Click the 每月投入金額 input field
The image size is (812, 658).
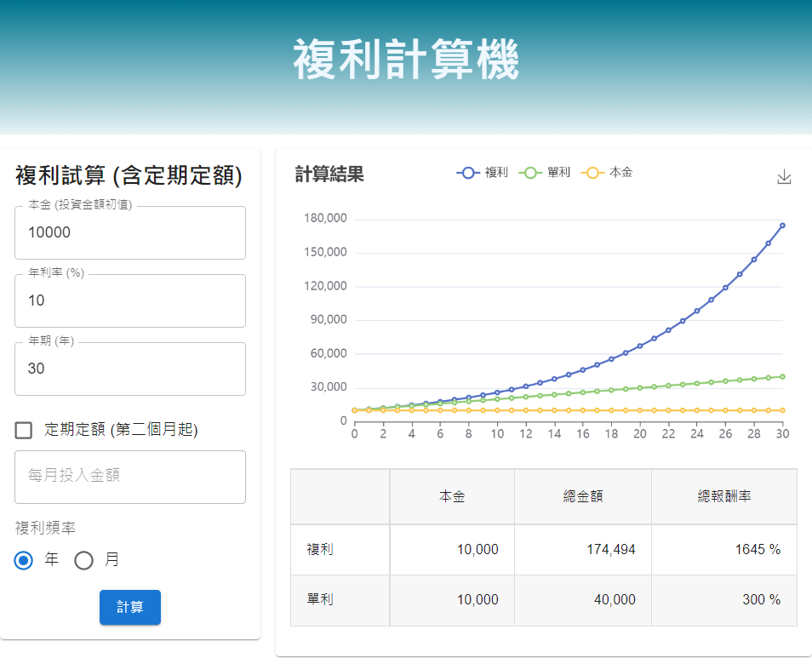[130, 477]
